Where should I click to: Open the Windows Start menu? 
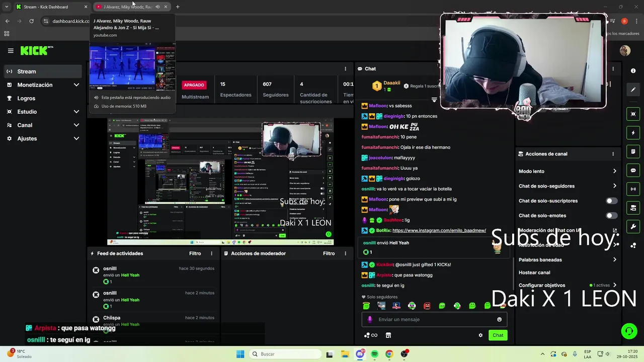240,354
